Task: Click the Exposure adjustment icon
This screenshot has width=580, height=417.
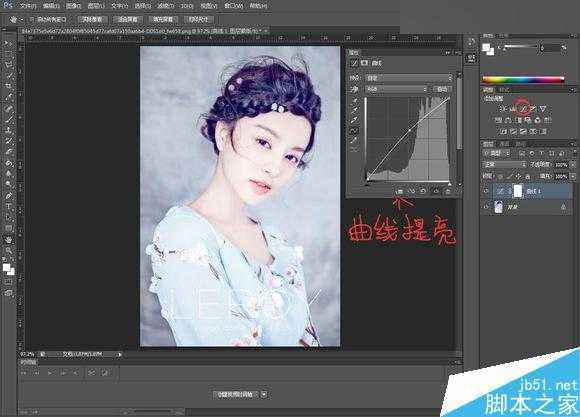Action: (532, 108)
